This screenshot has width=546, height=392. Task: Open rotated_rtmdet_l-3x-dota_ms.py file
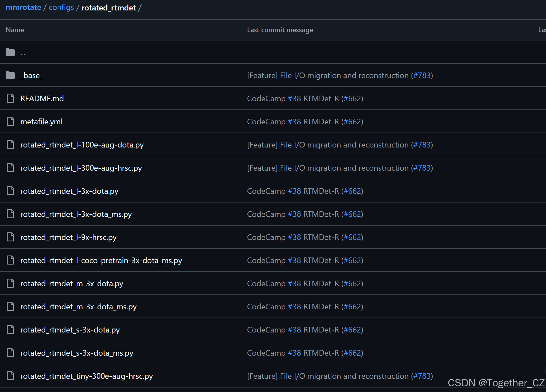(76, 214)
